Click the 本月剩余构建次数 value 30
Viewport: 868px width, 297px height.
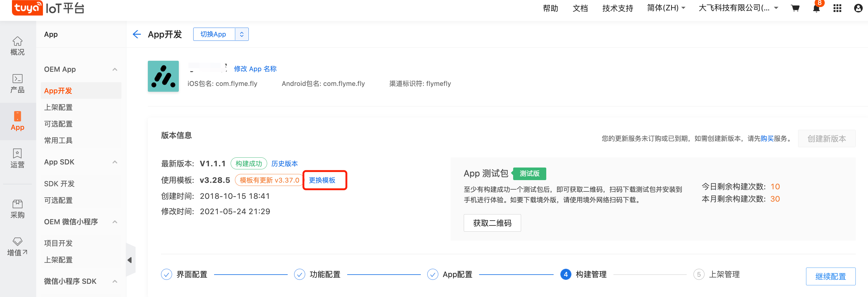pyautogui.click(x=775, y=199)
